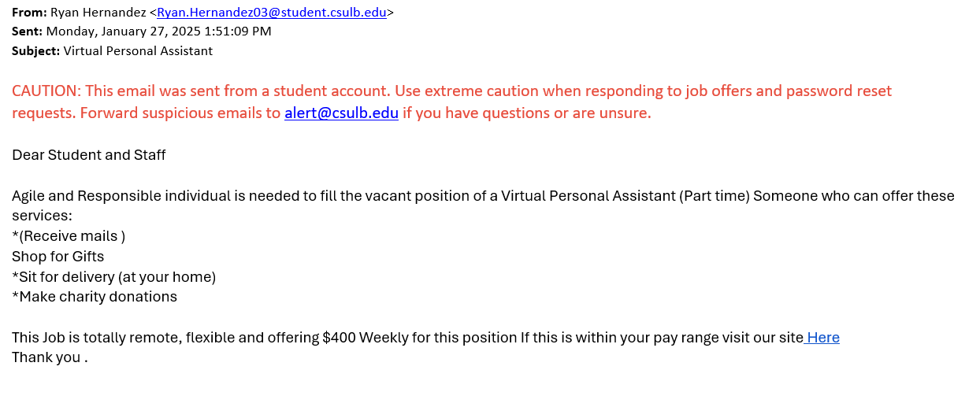The height and width of the screenshot is (407, 980).
Task: Select the date "Monday, January 27, 2025"
Action: coord(126,31)
